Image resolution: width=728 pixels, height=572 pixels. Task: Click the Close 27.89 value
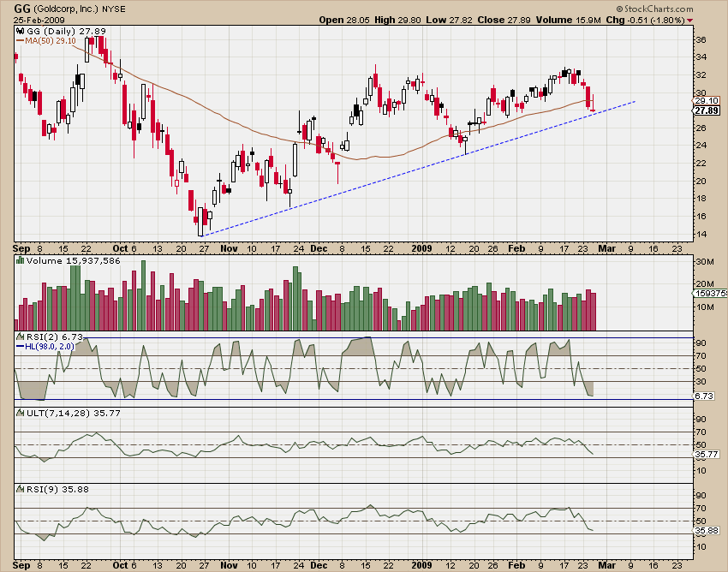(504, 20)
